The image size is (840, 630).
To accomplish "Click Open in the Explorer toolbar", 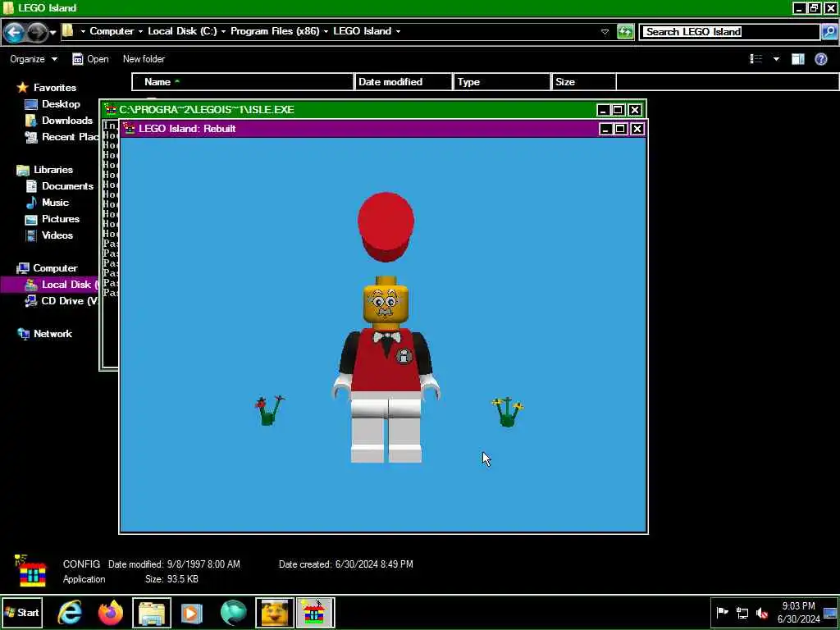I will coord(90,59).
